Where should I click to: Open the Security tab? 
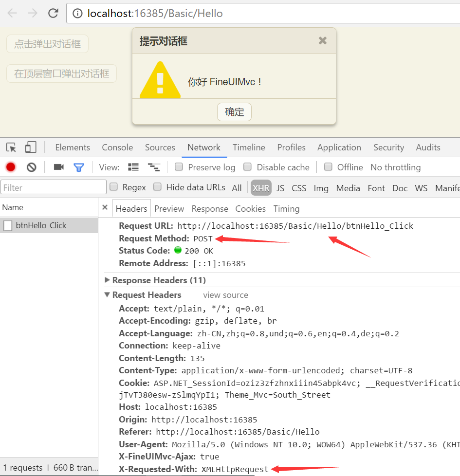click(388, 147)
